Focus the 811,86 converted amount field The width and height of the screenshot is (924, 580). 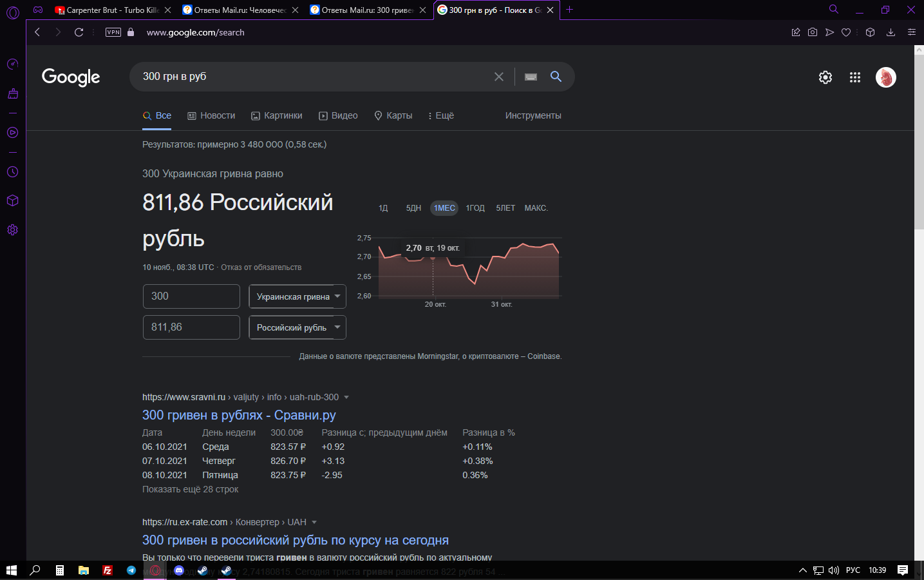coord(191,327)
